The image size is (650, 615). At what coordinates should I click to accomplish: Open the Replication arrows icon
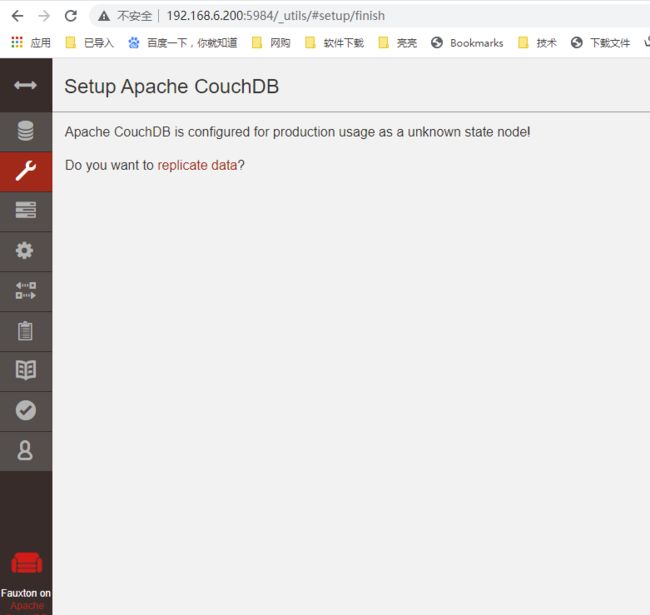point(26,291)
